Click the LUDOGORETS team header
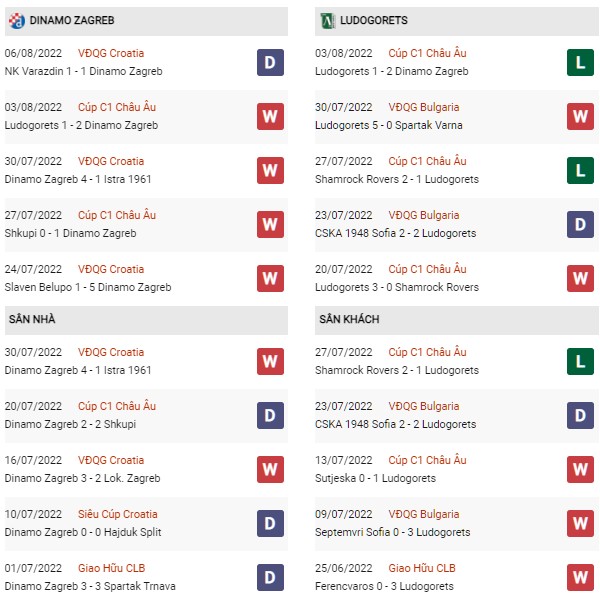600x601 pixels. pos(457,21)
